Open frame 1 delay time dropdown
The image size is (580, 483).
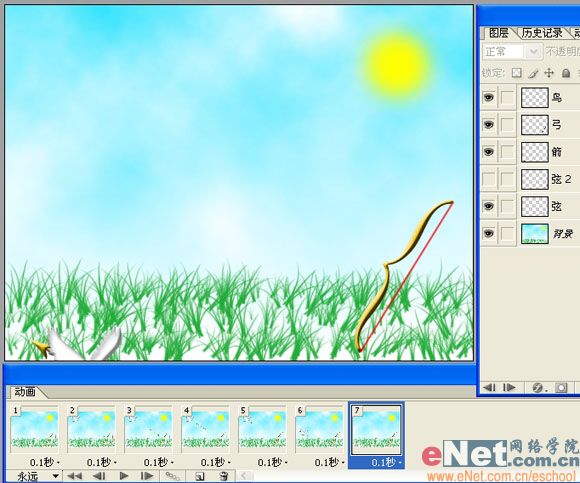tap(45, 462)
